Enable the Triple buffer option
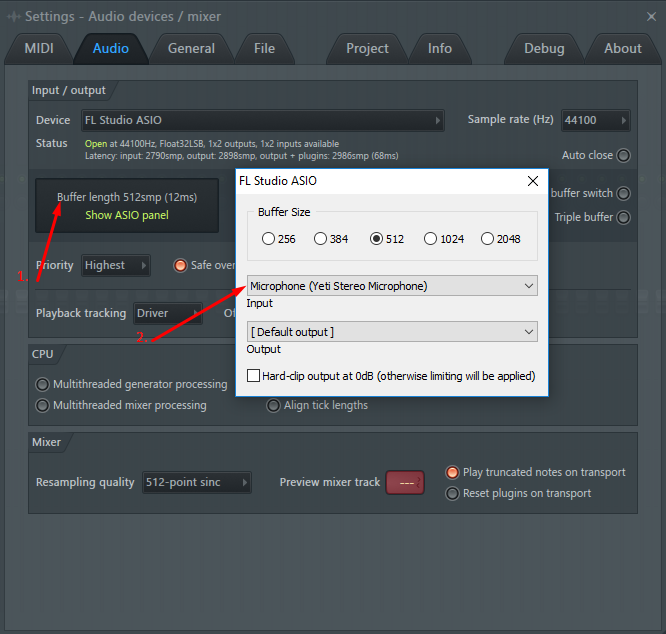The height and width of the screenshot is (634, 666). click(623, 217)
